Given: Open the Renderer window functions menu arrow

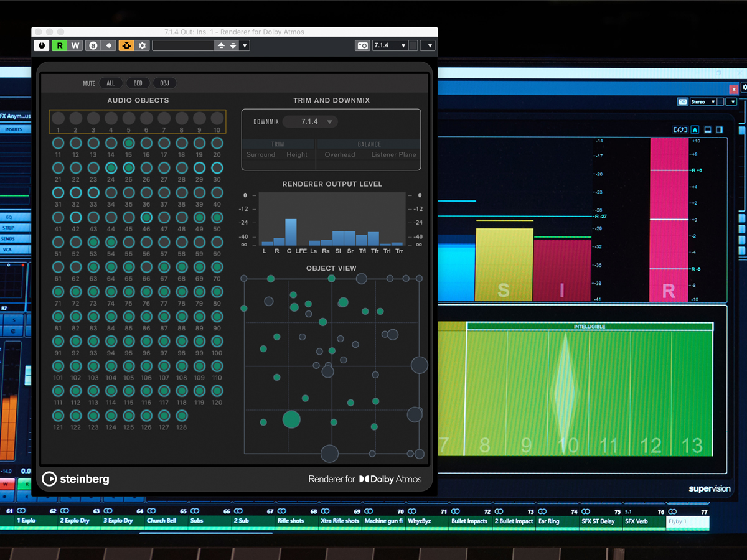Looking at the screenshot, I should point(428,45).
